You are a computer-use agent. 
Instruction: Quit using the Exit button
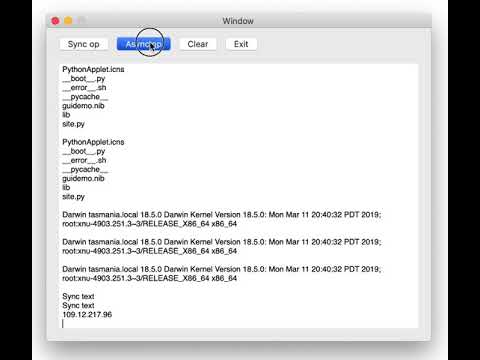241,44
